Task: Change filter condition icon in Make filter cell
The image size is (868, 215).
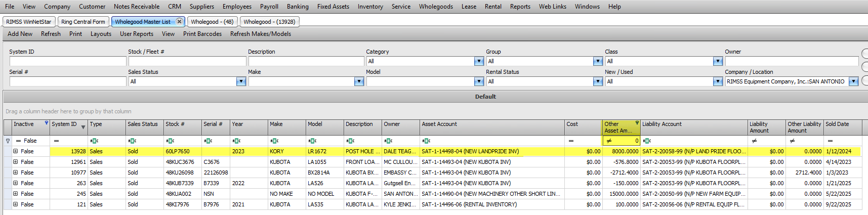Action: coord(274,141)
